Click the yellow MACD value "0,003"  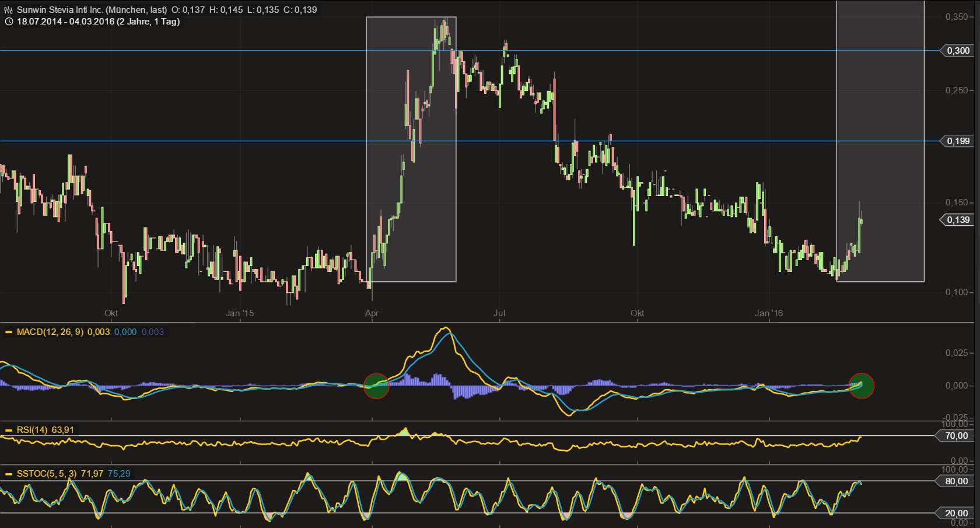point(99,332)
